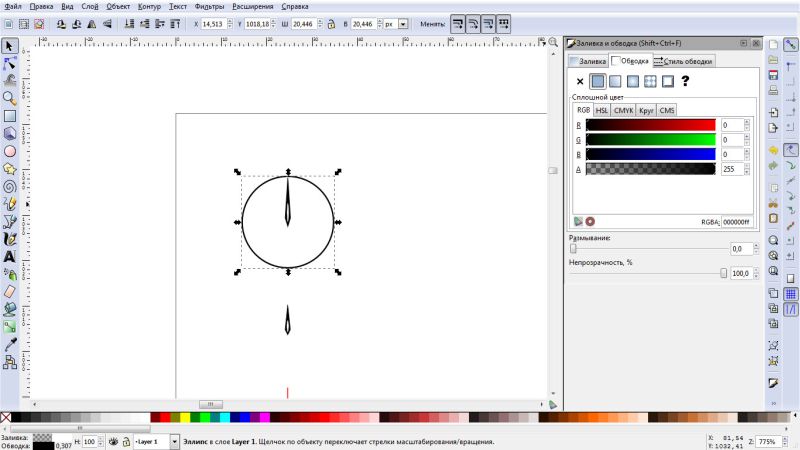The width and height of the screenshot is (800, 450).
Task: Adjust the width Ш spinner arrows
Action: coord(320,24)
